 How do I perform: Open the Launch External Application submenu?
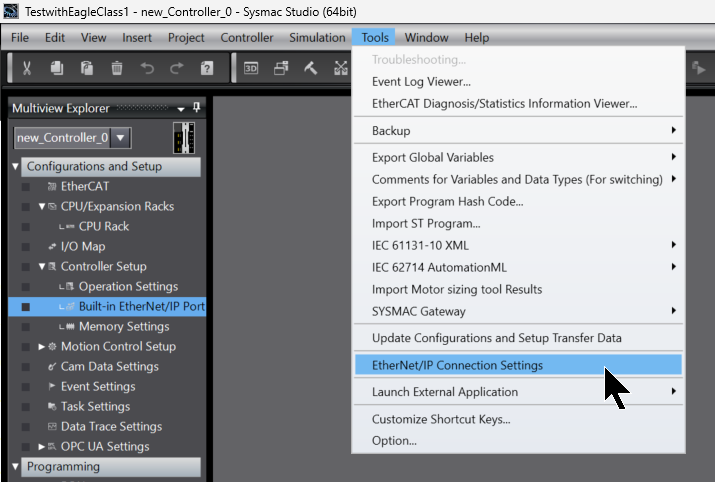518,392
